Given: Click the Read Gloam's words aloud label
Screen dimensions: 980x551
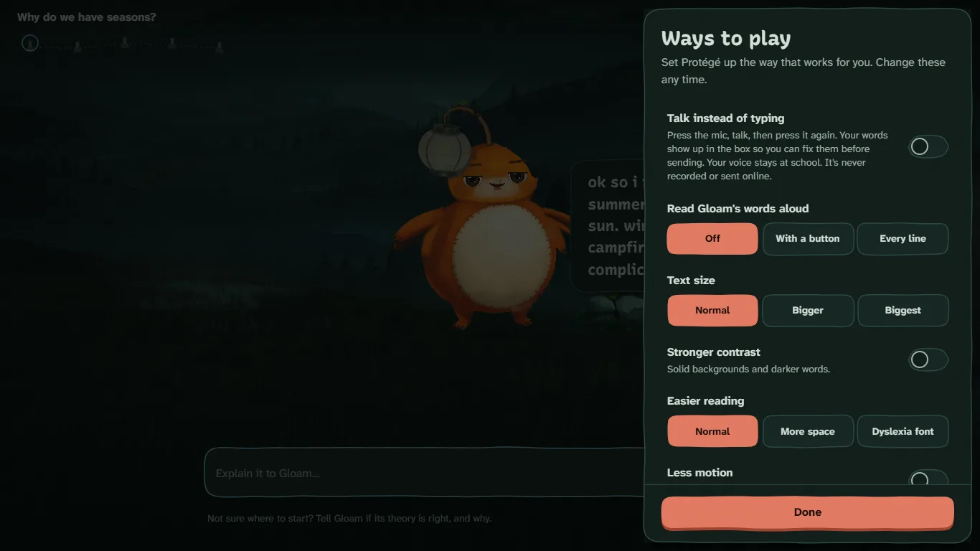Looking at the screenshot, I should (x=738, y=209).
